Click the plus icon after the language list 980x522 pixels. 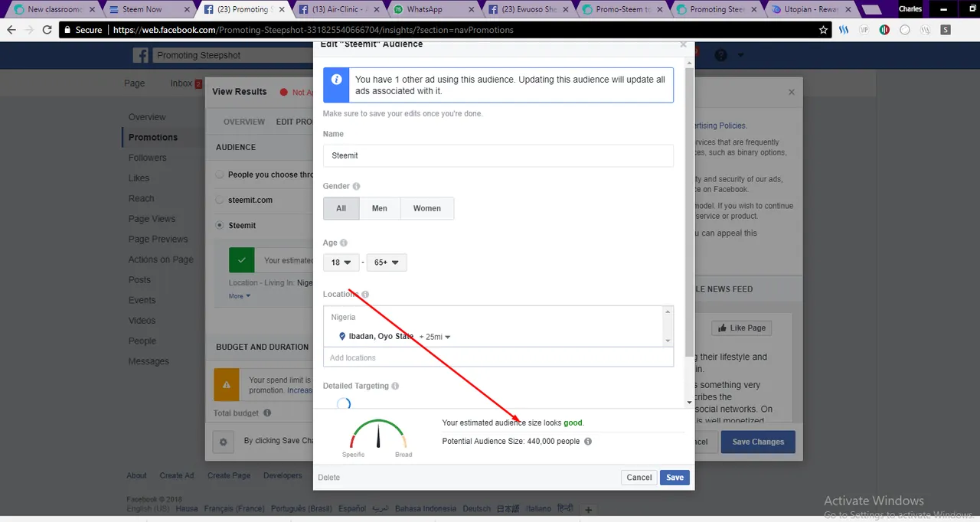588,510
